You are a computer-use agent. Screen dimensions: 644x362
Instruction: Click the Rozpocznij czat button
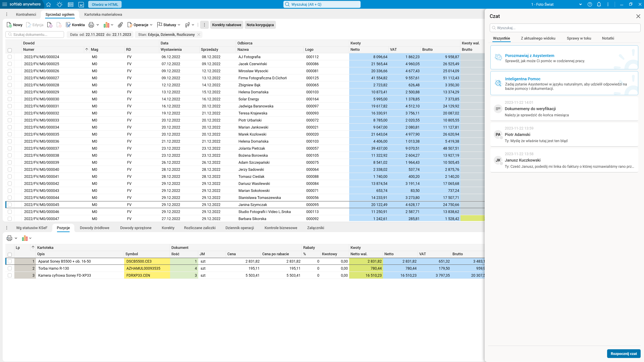click(x=624, y=353)
